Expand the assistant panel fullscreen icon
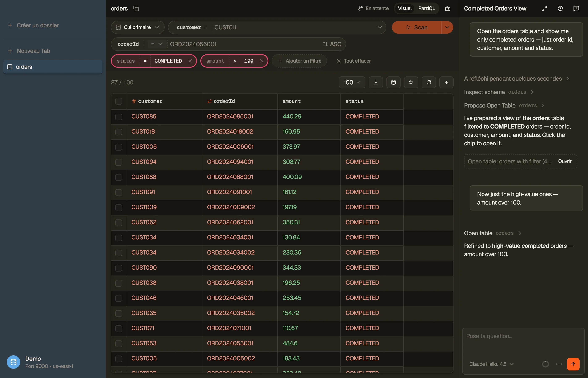 pos(544,9)
